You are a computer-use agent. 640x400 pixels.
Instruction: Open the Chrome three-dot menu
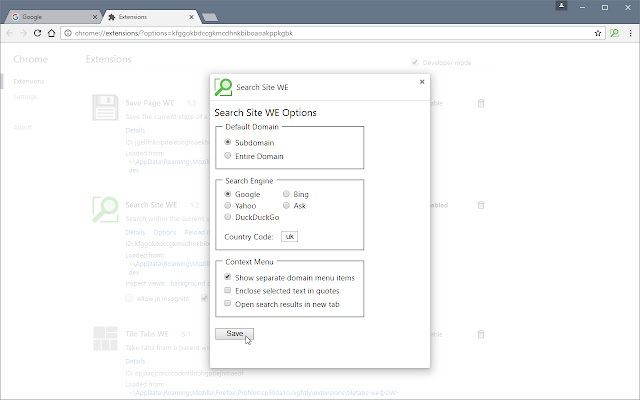(x=630, y=33)
